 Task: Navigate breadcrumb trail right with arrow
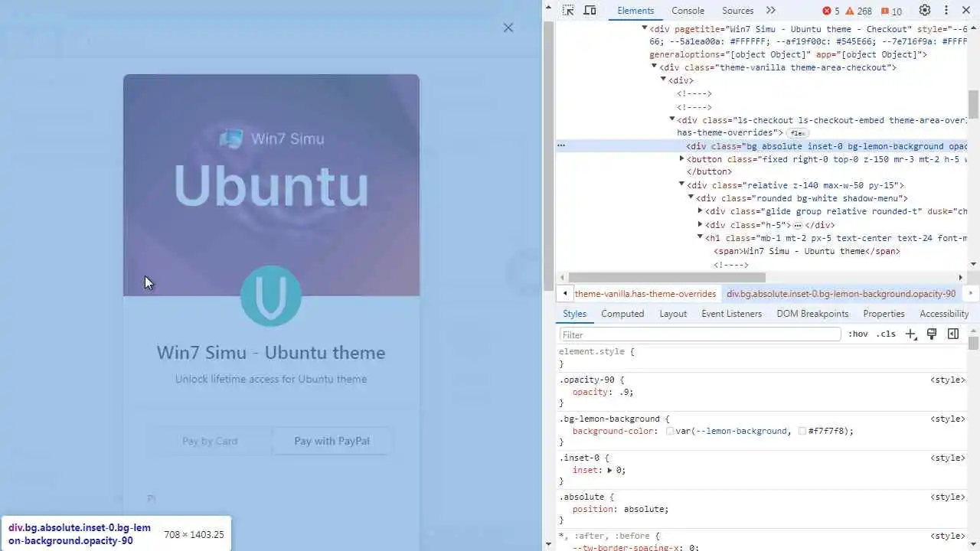point(970,293)
